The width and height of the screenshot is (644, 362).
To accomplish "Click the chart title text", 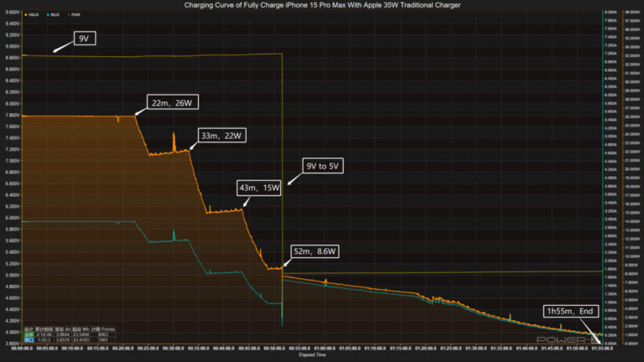I will [322, 5].
